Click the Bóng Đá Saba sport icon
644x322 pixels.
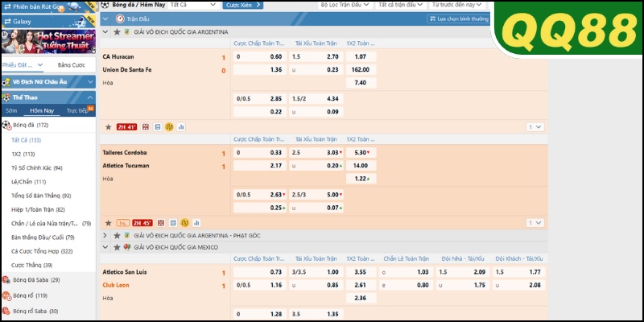[x=6, y=279]
